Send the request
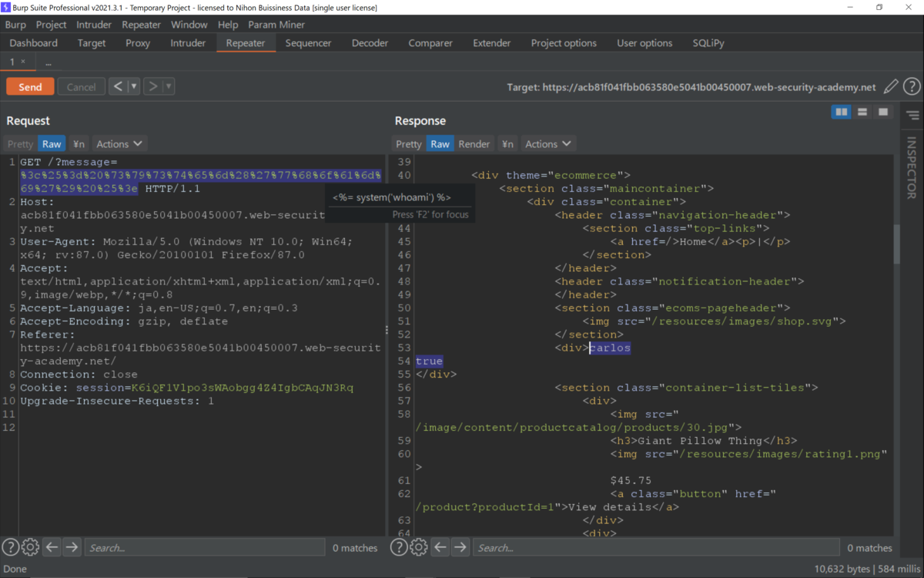 [30, 86]
